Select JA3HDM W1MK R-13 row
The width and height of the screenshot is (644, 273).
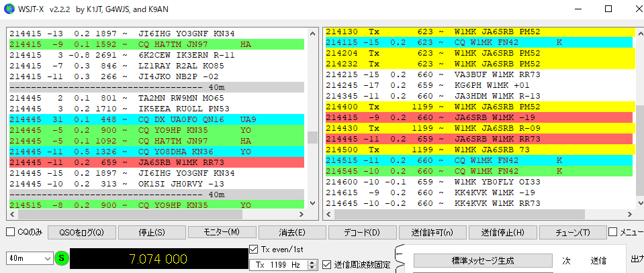[x=479, y=96]
